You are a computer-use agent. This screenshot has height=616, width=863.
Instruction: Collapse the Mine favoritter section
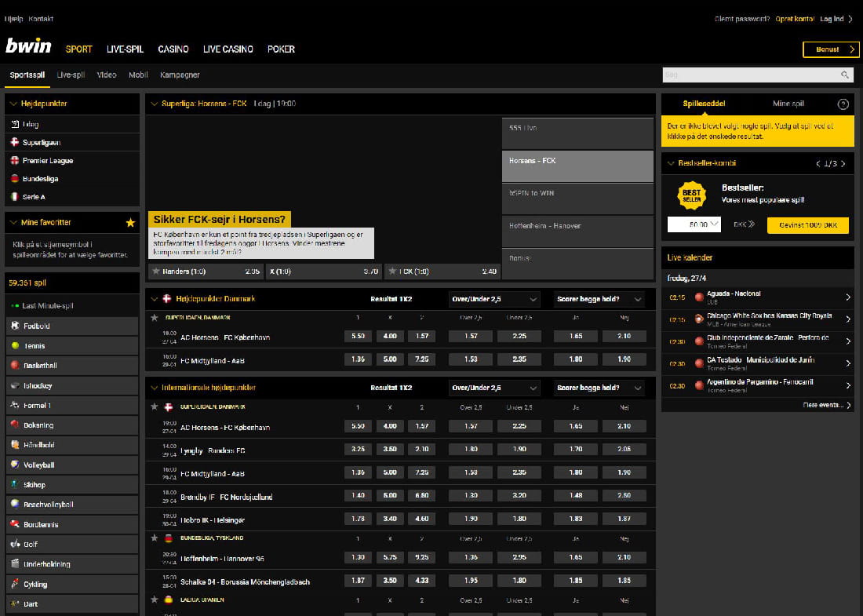coord(14,222)
